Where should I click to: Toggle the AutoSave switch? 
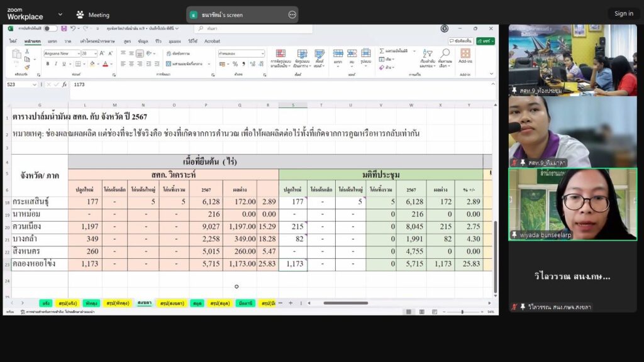pos(50,28)
